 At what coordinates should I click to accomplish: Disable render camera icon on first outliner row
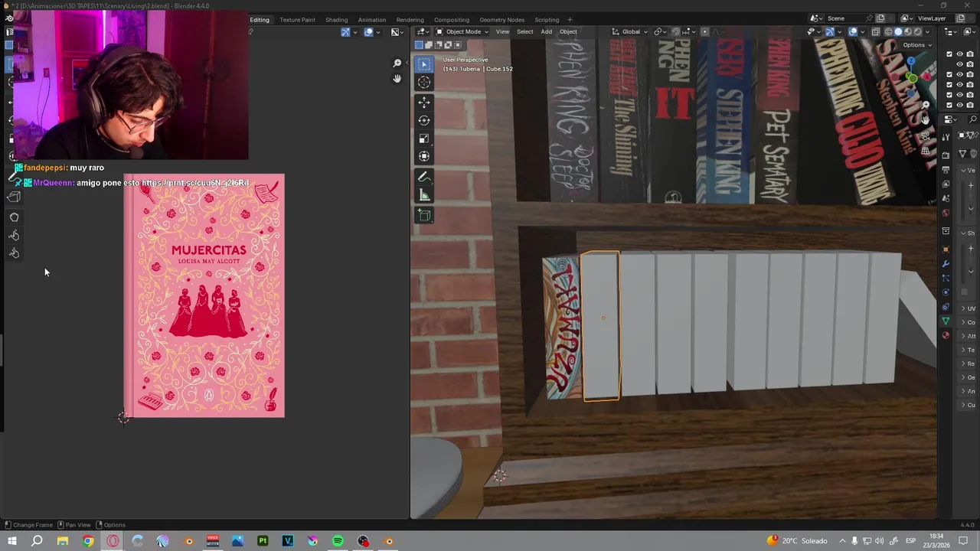point(970,54)
